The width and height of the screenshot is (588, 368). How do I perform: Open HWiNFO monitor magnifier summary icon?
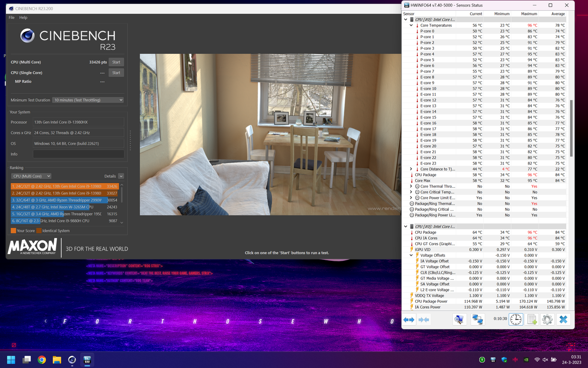(459, 320)
